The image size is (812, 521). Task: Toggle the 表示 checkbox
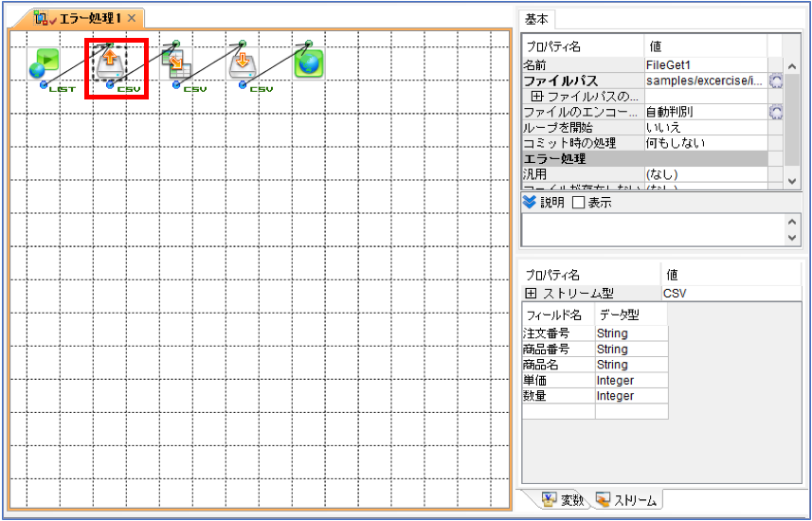579,203
